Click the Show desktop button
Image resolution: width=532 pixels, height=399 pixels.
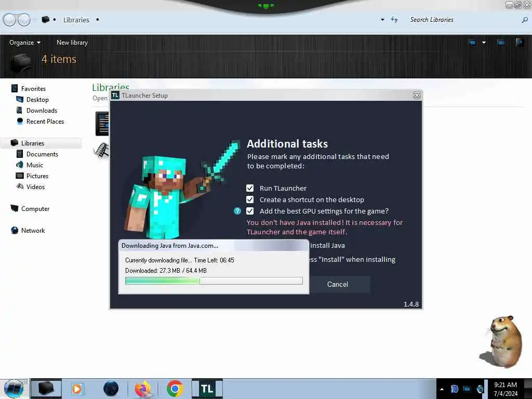(x=528, y=389)
